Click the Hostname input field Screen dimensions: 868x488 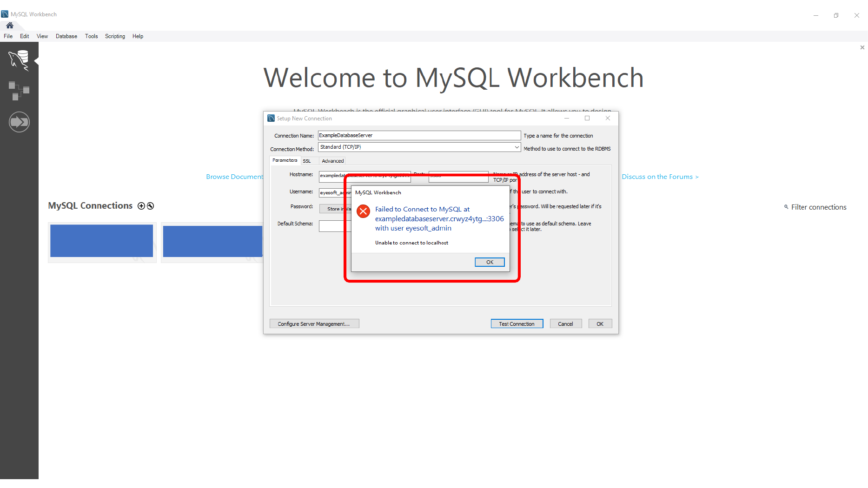pyautogui.click(x=364, y=176)
